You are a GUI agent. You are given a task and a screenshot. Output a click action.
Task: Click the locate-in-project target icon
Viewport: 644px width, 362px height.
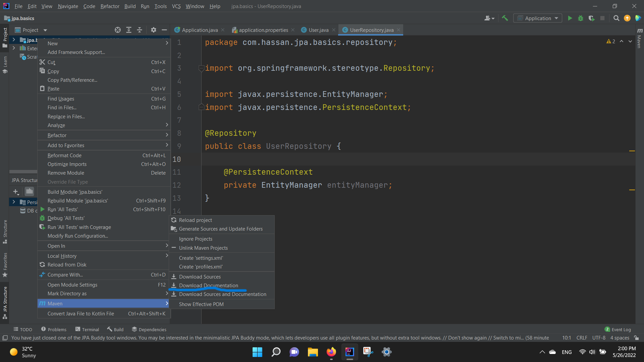pos(118,30)
